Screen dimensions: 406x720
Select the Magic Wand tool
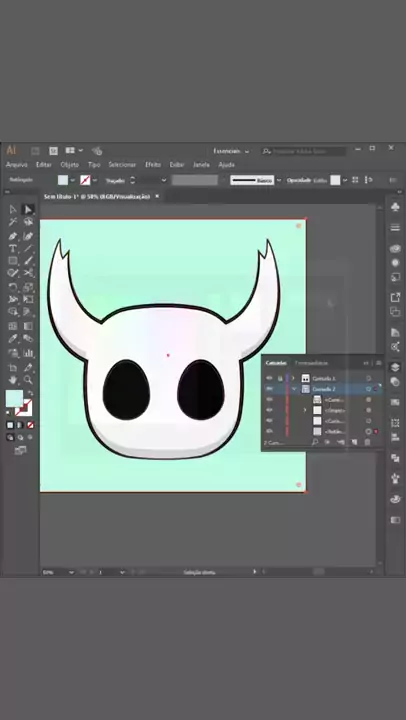pyautogui.click(x=13, y=222)
